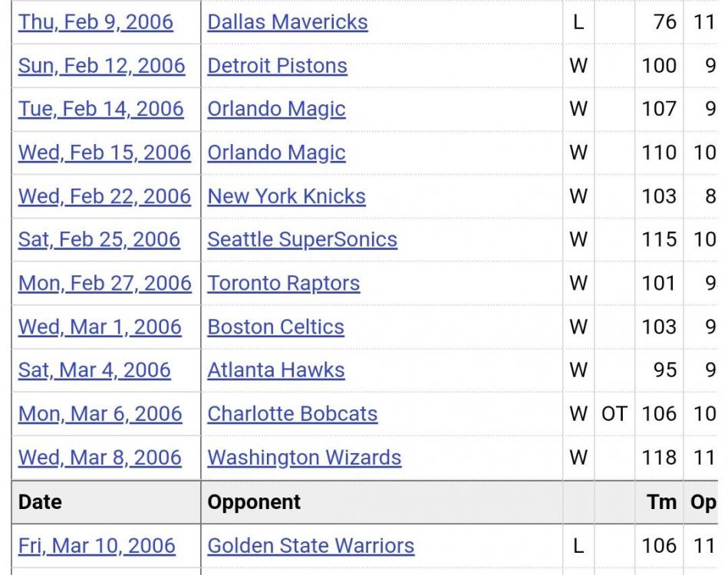Open the Charlotte Bobcats link
The image size is (728, 575).
point(292,414)
